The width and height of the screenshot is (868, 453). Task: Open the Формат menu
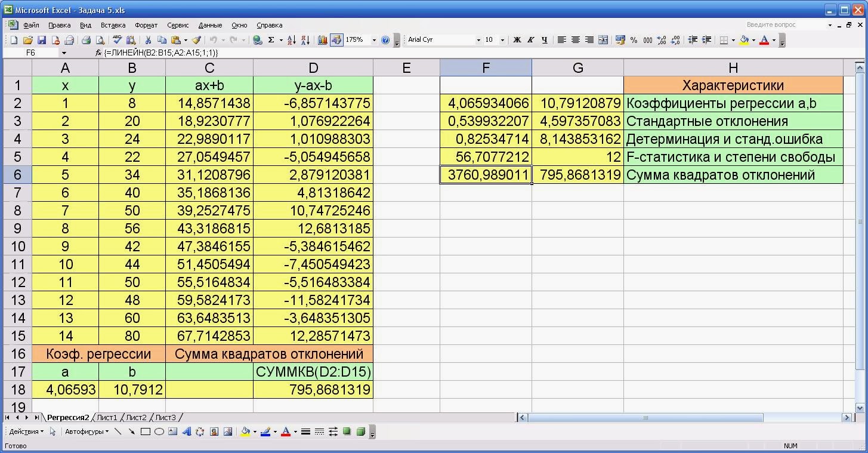pos(146,25)
